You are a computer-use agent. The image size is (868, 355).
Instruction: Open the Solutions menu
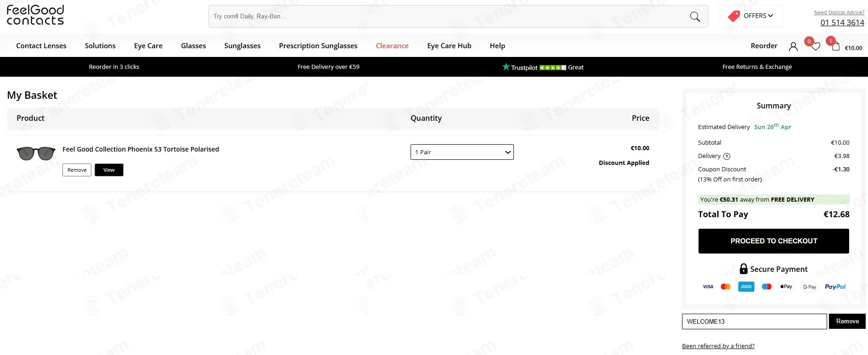(100, 46)
